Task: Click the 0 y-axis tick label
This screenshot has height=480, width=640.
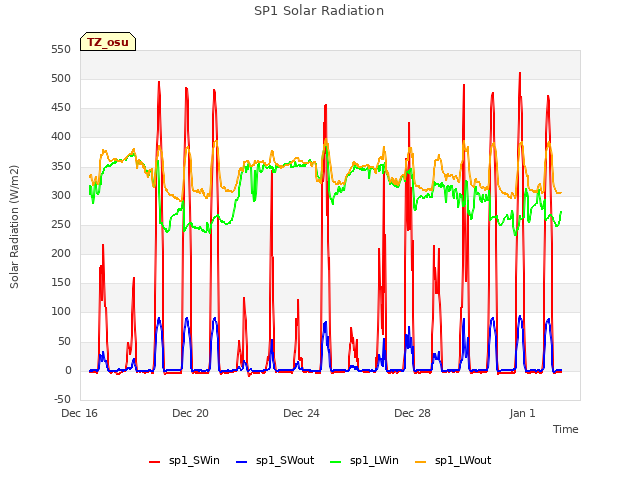Action: [x=68, y=371]
